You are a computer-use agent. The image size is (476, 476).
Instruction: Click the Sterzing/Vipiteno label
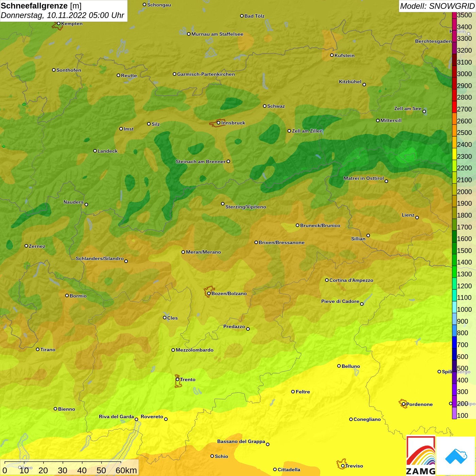[246, 207]
